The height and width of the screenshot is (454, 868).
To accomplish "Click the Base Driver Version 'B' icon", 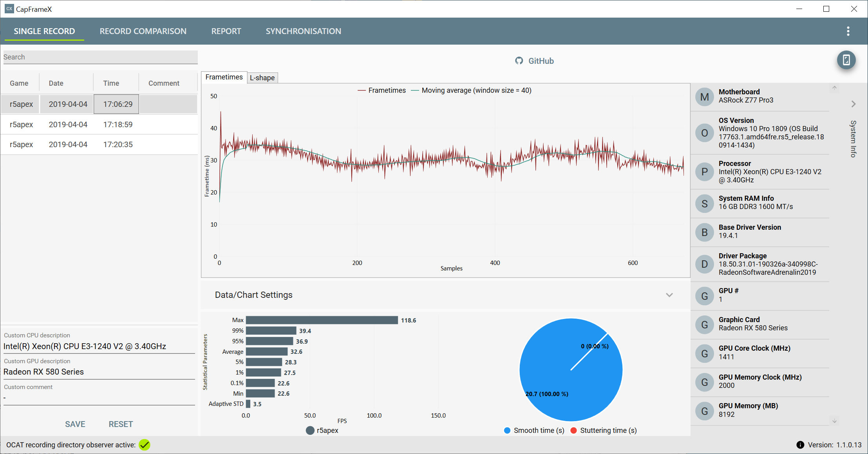I will [704, 232].
